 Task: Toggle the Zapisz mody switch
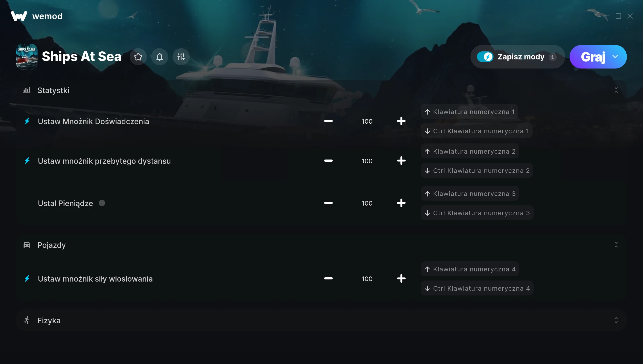[485, 57]
